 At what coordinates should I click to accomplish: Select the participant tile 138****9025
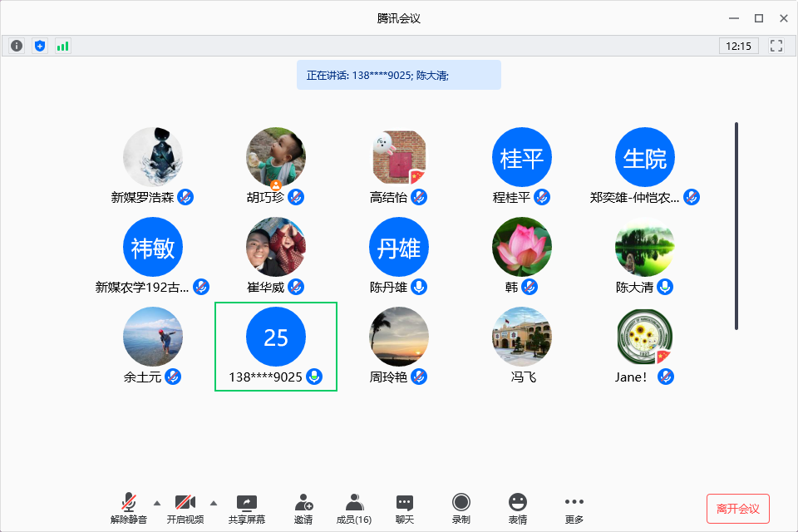click(276, 346)
